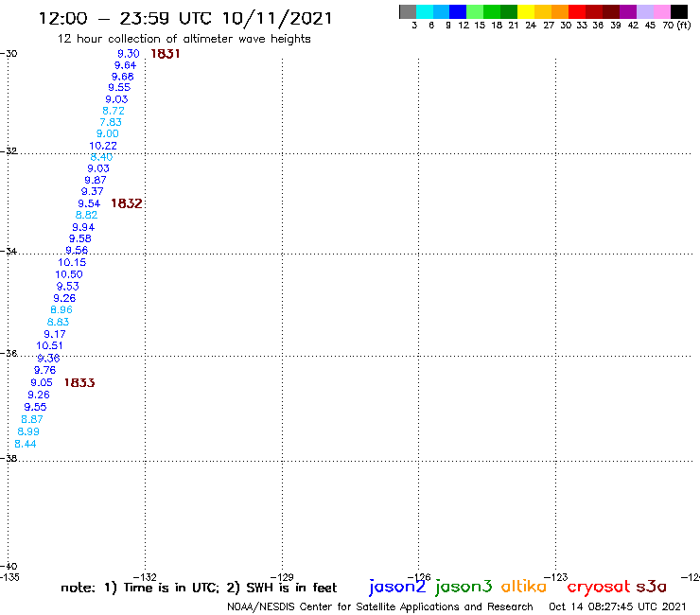700x615 pixels.
Task: Click the orange swatch in the legend
Action: (560, 11)
